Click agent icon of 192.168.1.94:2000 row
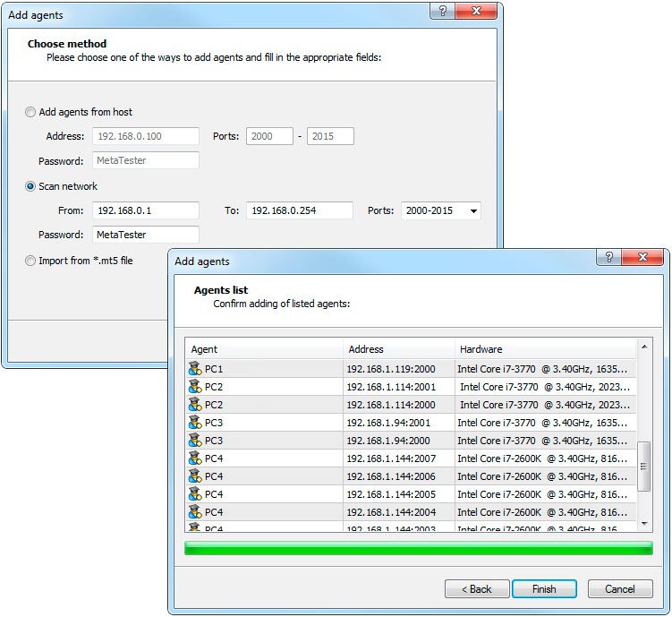This screenshot has width=672, height=617. (x=195, y=441)
